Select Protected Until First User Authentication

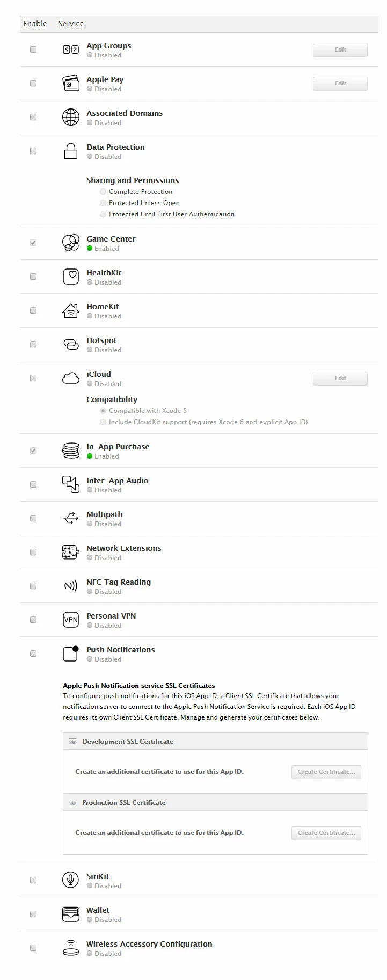[x=103, y=214]
